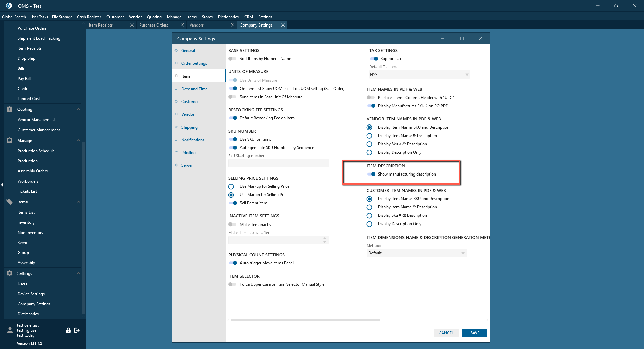Click the Make Item inactive after stepper
644x349 pixels.
click(x=324, y=240)
